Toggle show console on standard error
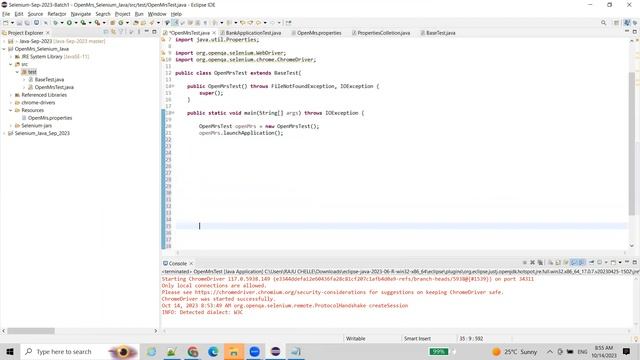Screen dimensions: 640x360 [582, 262]
